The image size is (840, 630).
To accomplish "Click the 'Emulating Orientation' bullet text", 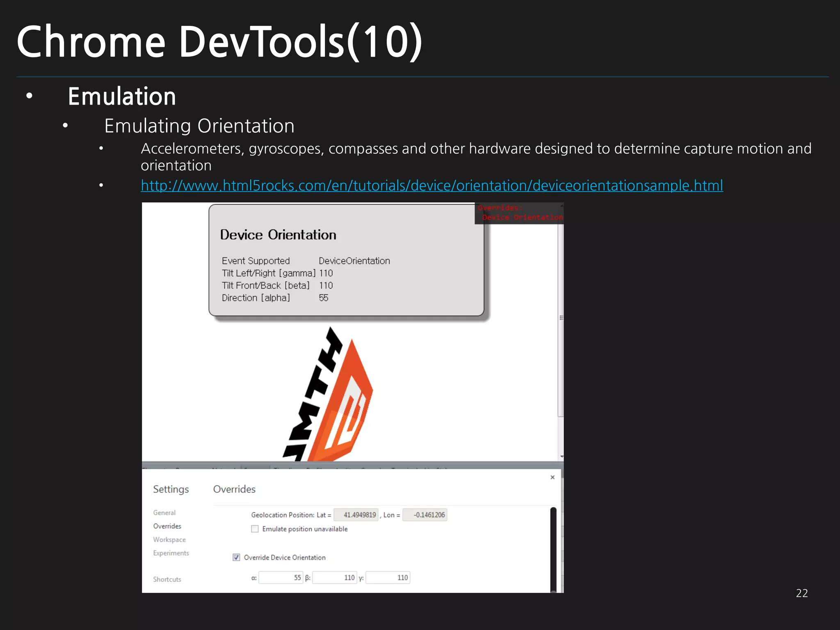I will point(199,126).
